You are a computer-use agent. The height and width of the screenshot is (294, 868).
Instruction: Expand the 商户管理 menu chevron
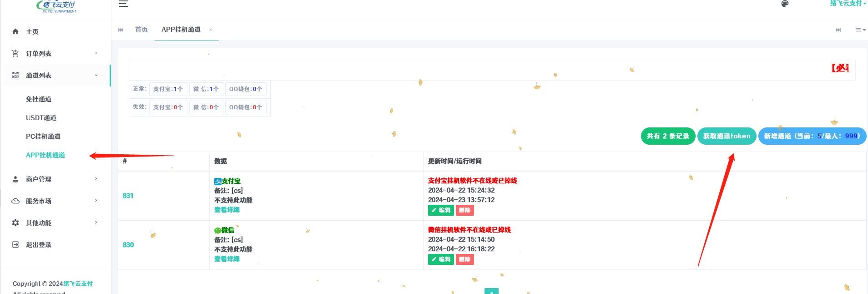(96, 179)
